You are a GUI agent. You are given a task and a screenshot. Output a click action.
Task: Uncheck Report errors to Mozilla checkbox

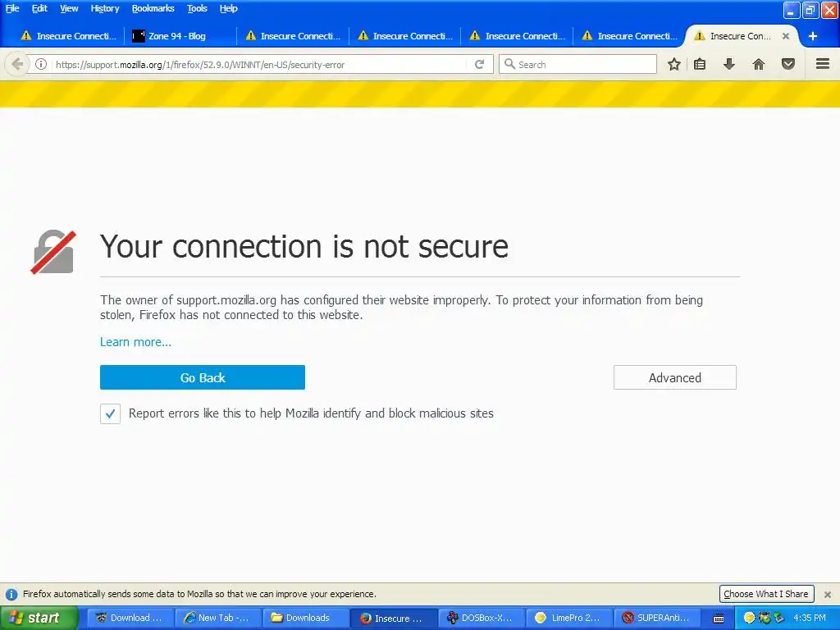point(111,413)
